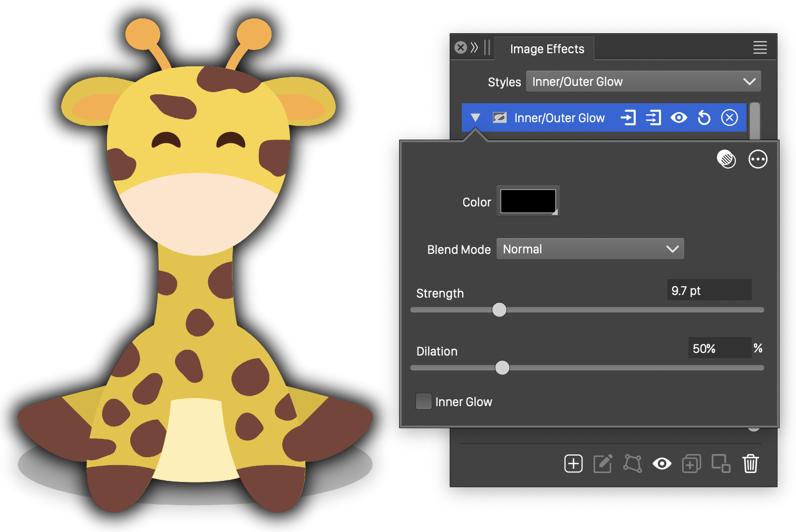The image size is (796, 532).
Task: Click the three-dots more options icon
Action: (x=758, y=159)
